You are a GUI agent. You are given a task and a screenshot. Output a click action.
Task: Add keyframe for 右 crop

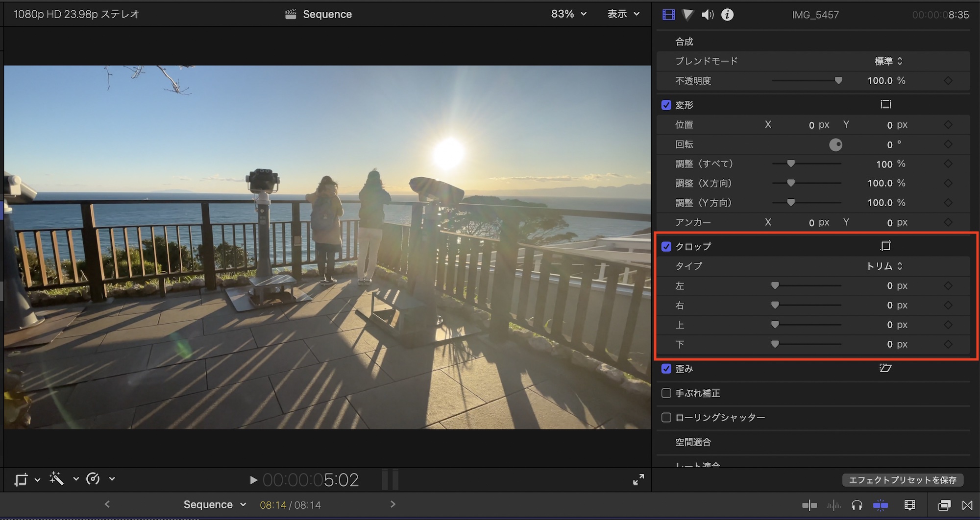pos(948,305)
